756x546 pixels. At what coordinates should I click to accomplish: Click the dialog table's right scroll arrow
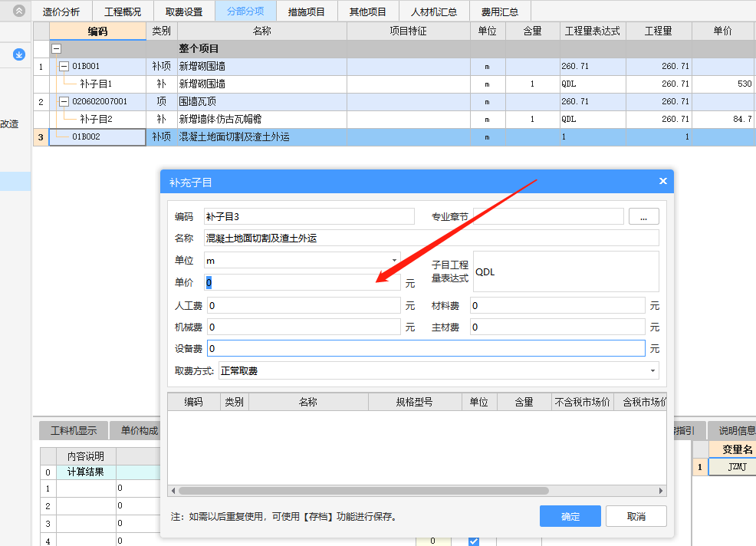click(661, 491)
